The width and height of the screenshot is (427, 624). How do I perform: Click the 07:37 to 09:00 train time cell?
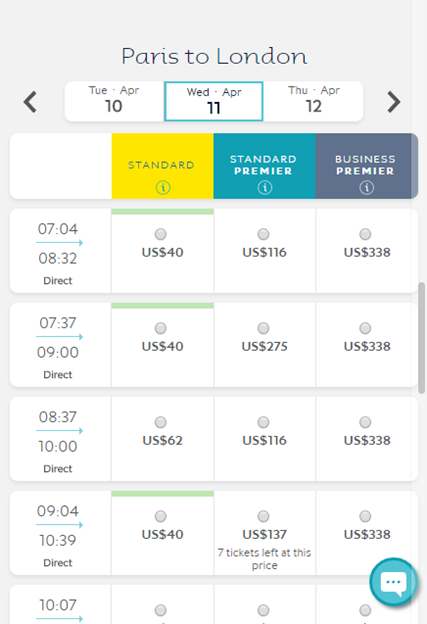[x=60, y=345]
